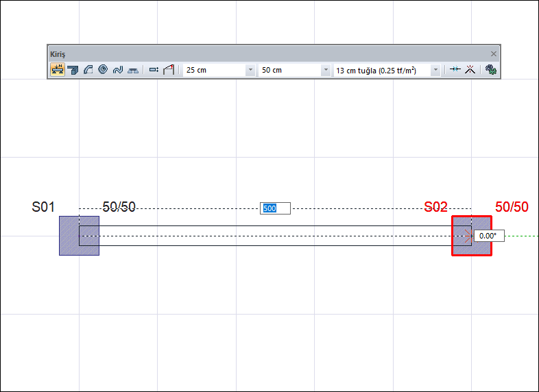Click the 0.00° angle input field

pyautogui.click(x=489, y=236)
